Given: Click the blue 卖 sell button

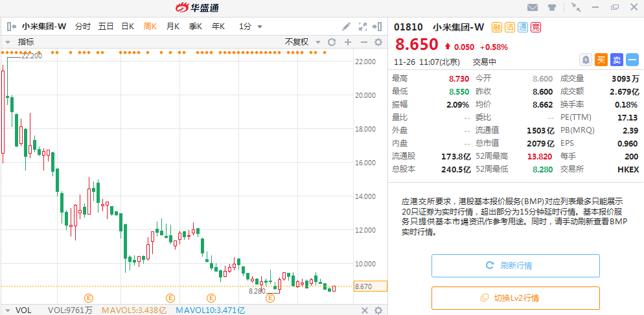Looking at the screenshot, I should [x=617, y=60].
